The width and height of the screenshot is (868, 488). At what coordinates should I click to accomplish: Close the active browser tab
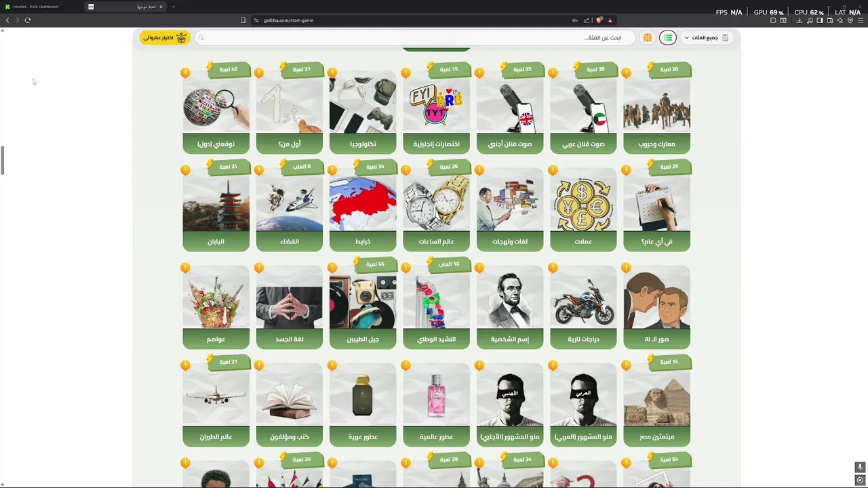(161, 7)
